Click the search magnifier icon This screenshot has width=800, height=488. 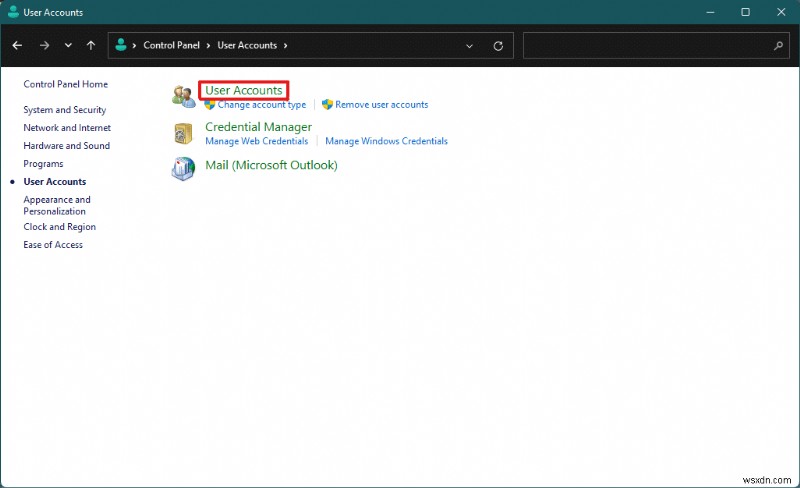pos(778,45)
